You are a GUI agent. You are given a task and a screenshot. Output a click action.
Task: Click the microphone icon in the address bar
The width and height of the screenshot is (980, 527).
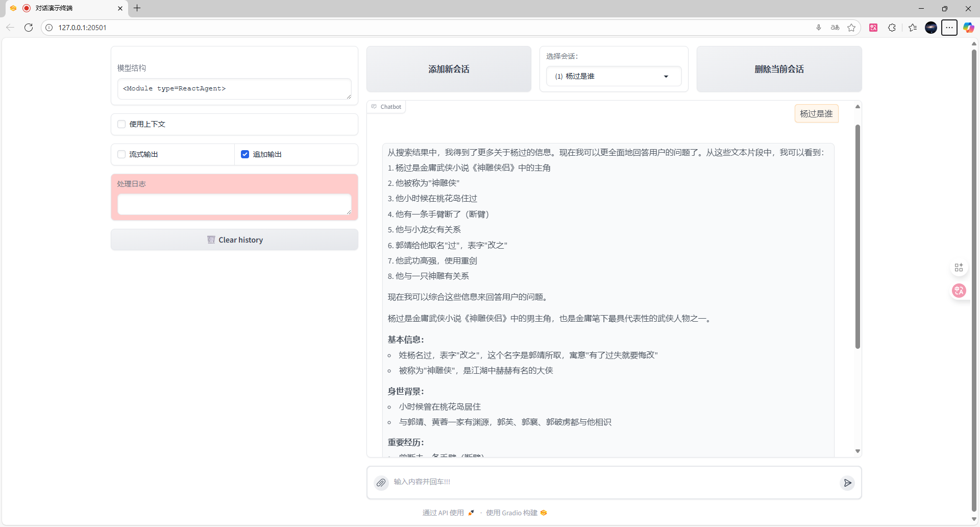[818, 28]
